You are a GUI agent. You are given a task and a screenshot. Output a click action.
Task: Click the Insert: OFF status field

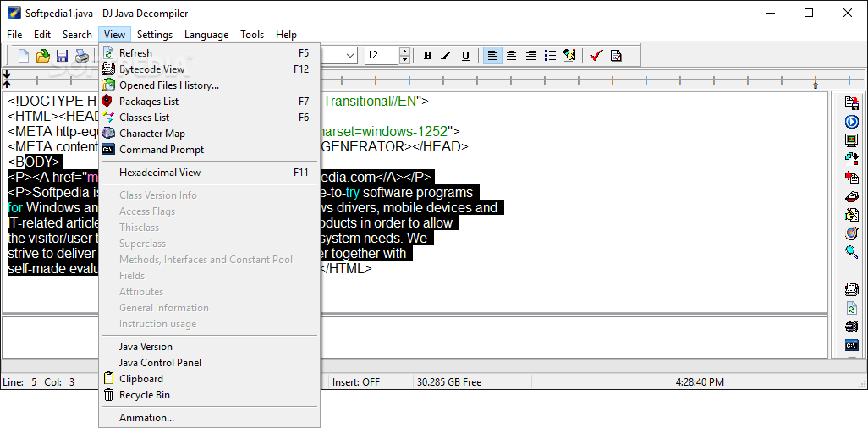click(371, 382)
